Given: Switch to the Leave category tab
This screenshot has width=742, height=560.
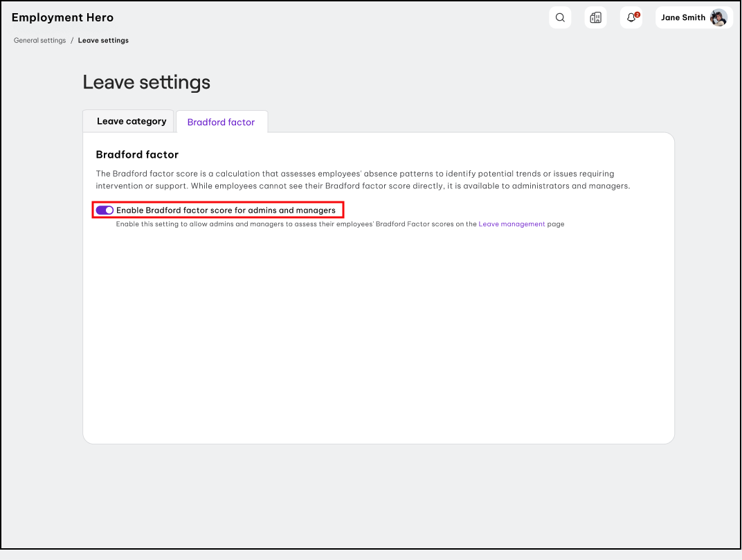Looking at the screenshot, I should pyautogui.click(x=131, y=121).
